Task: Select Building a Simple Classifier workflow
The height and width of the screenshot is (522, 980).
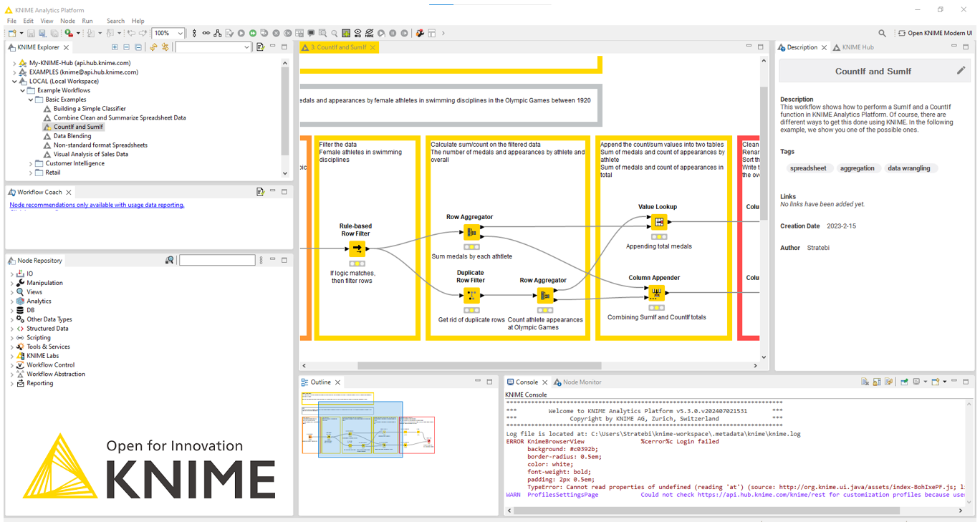Action: point(90,109)
